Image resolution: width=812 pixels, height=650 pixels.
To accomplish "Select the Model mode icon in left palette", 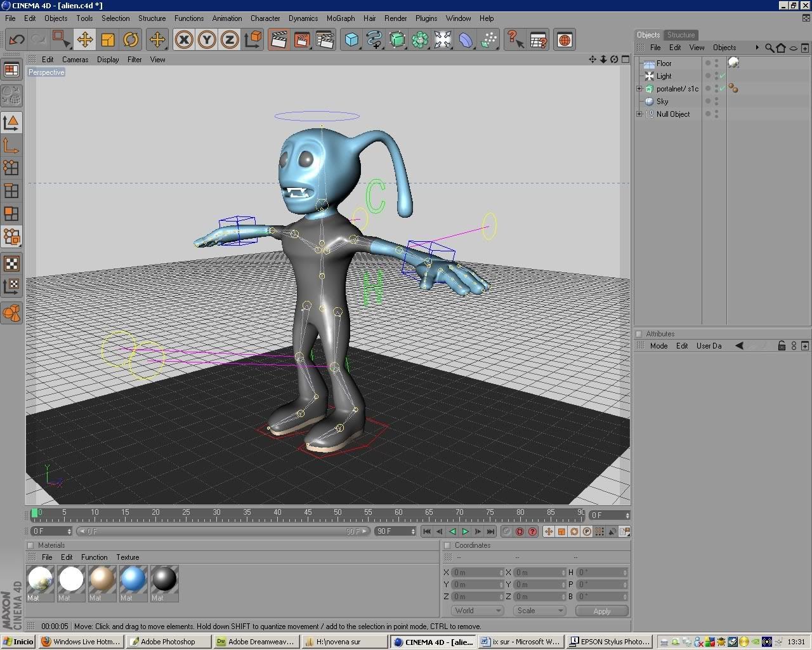I will [11, 123].
